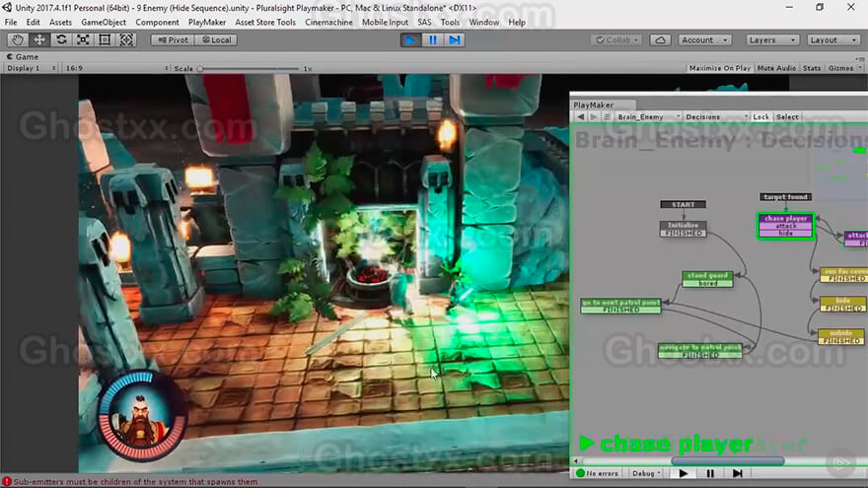Viewport: 868px width, 488px height.
Task: Select the START event node
Action: pos(684,205)
